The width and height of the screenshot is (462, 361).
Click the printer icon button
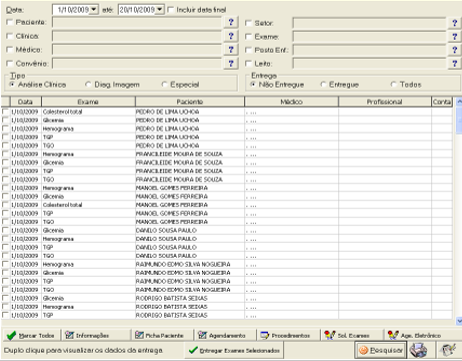419,350
